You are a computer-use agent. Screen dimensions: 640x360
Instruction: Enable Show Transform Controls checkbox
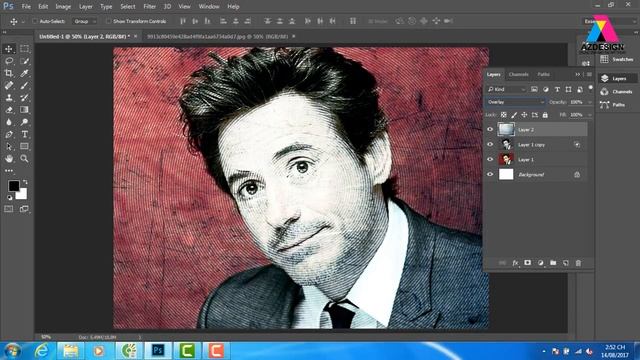[x=108, y=21]
